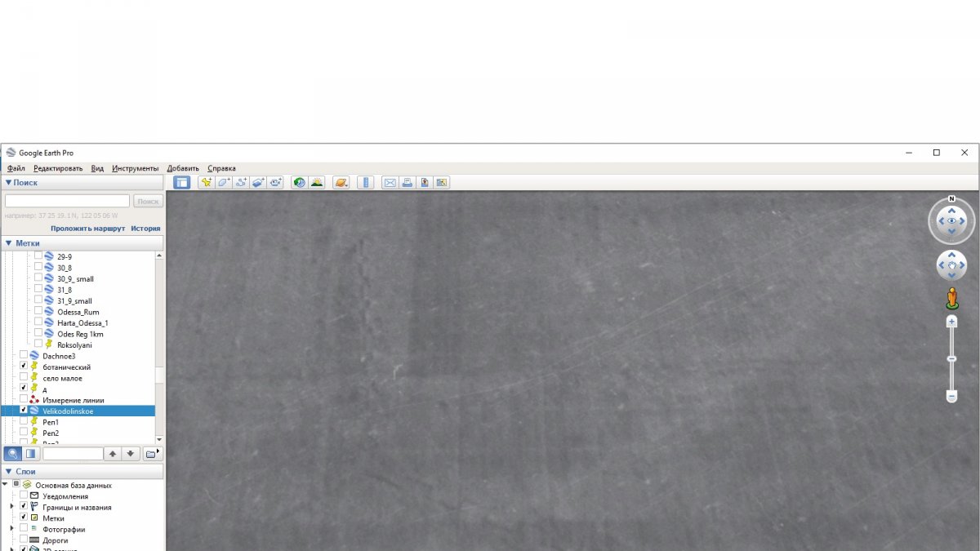Move selected place up with arrow

113,453
